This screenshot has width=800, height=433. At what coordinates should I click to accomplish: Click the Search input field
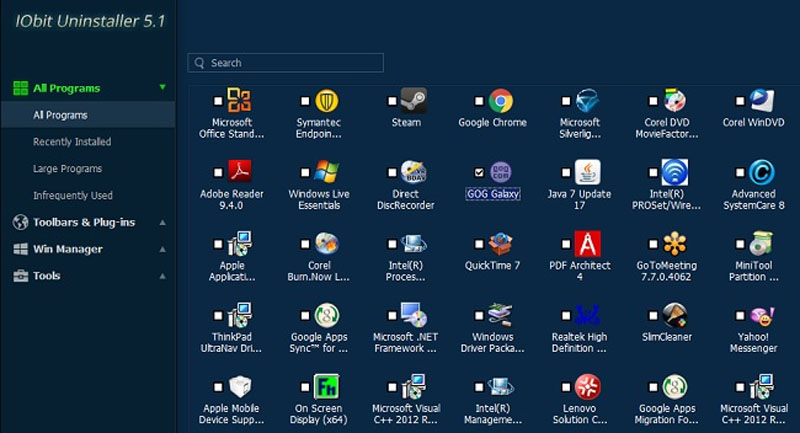[x=286, y=63]
